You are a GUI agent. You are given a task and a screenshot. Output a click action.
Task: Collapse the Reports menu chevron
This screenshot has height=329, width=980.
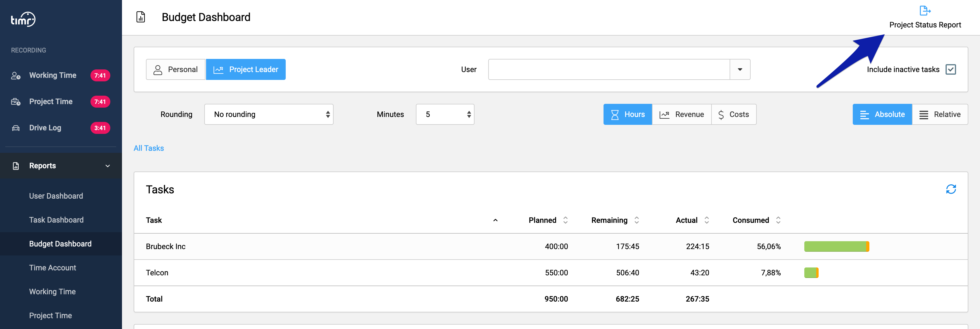108,166
